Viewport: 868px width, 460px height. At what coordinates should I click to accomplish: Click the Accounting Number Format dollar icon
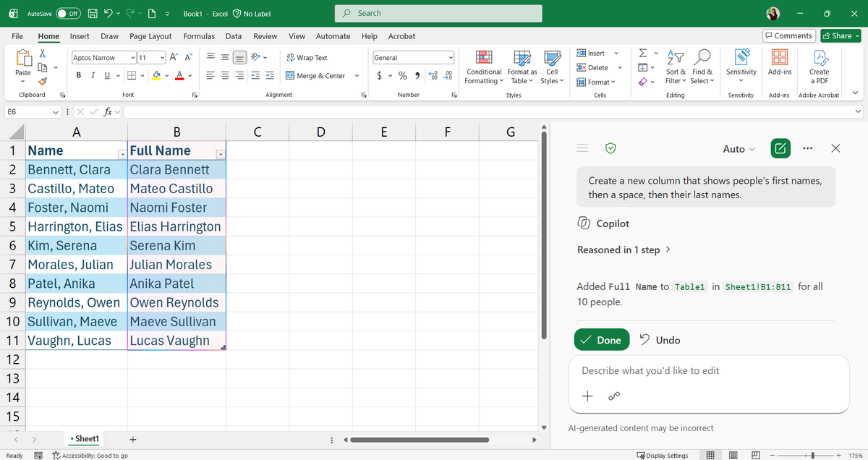380,75
